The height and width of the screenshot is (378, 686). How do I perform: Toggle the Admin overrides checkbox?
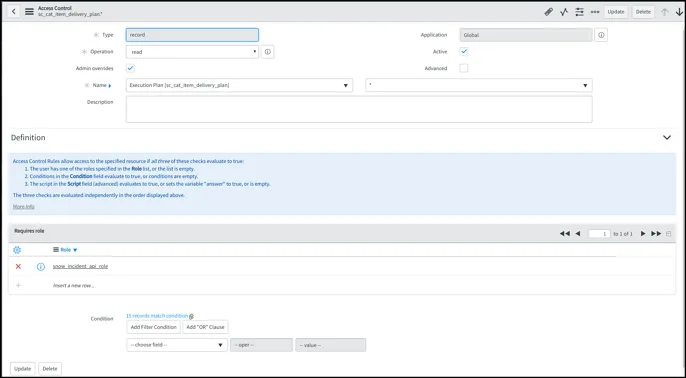click(130, 68)
